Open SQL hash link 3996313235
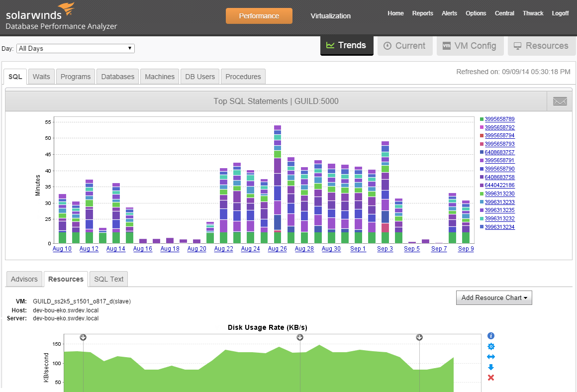Screen dimensions: 577x392 pyautogui.click(x=499, y=210)
